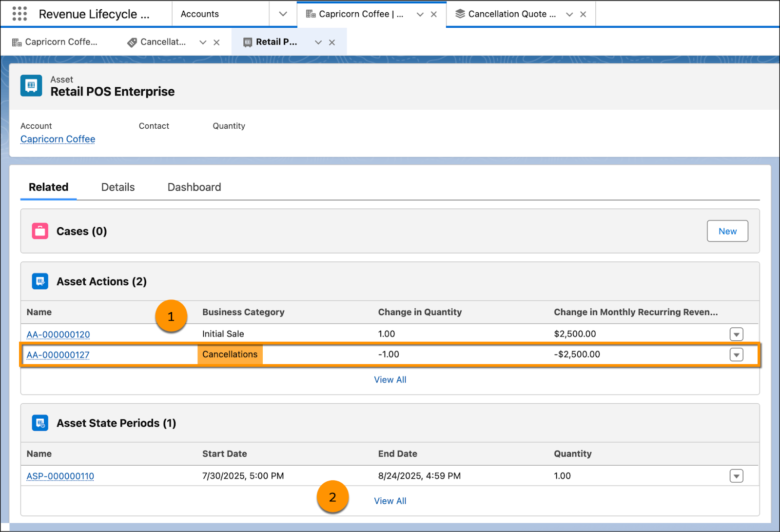Open row actions menu for AA-000000127
780x532 pixels.
tap(736, 355)
